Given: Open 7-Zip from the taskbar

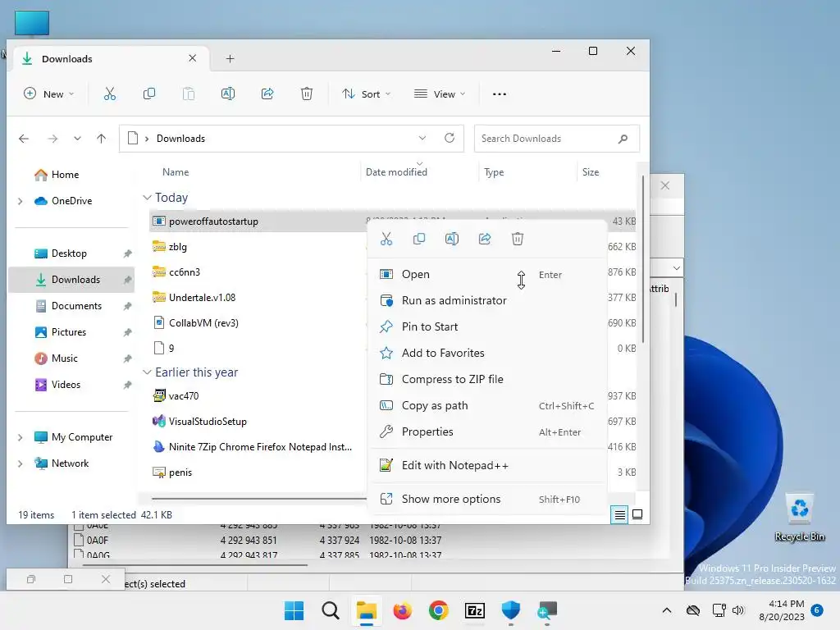Looking at the screenshot, I should (475, 610).
